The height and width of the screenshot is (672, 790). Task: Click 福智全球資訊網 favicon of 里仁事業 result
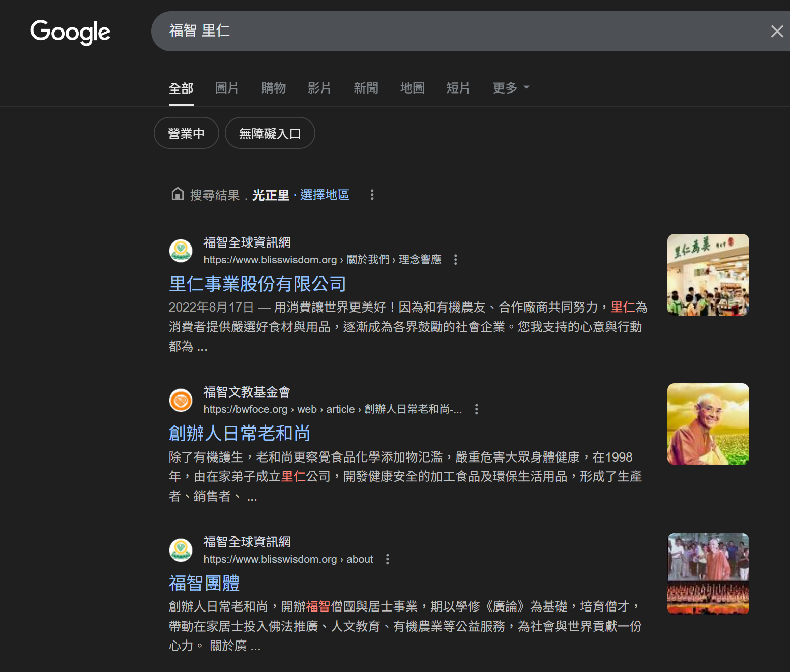click(x=181, y=251)
